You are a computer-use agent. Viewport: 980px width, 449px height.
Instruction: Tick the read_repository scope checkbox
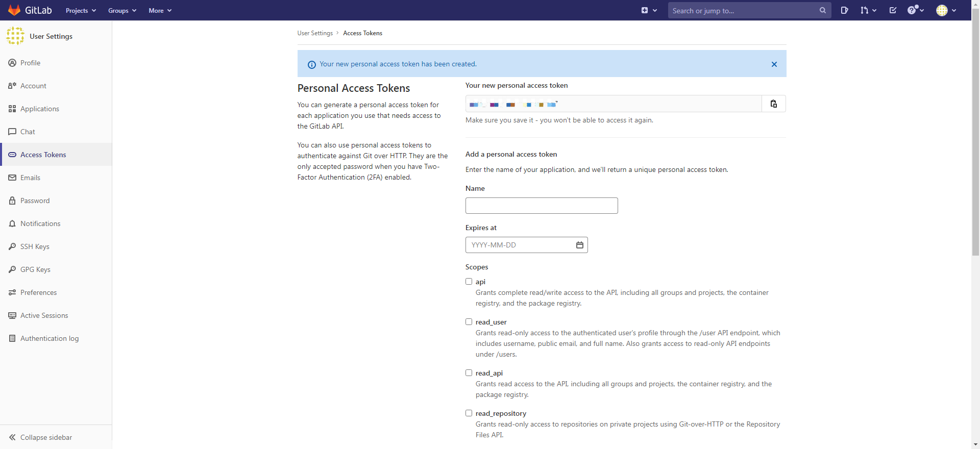pos(469,413)
